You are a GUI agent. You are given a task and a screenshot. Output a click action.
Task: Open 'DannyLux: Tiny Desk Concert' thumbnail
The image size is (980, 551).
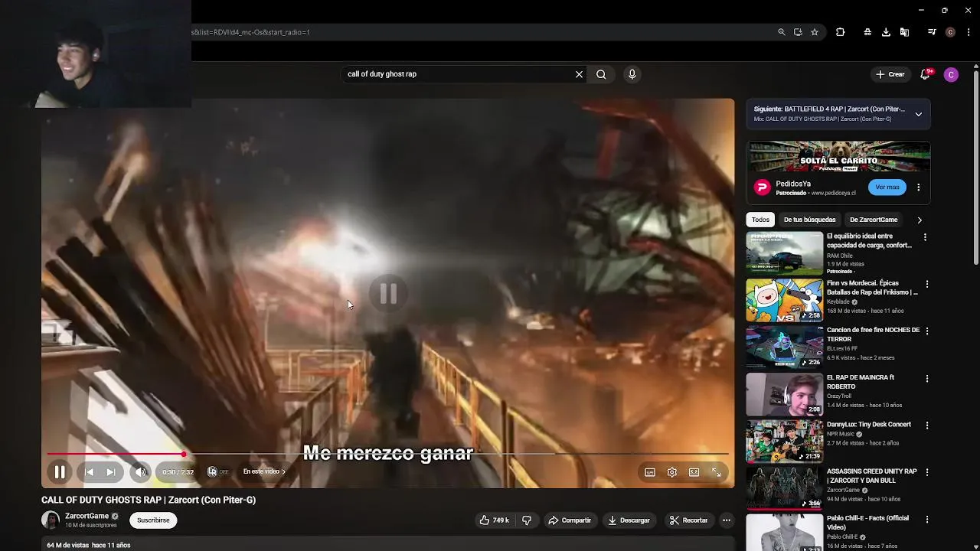785,441
